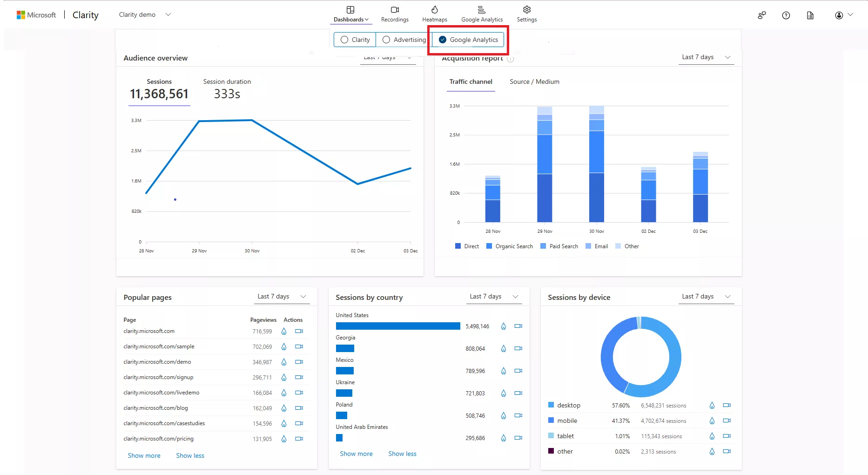Open Acquisition report Last 7 days dropdown

pyautogui.click(x=706, y=57)
